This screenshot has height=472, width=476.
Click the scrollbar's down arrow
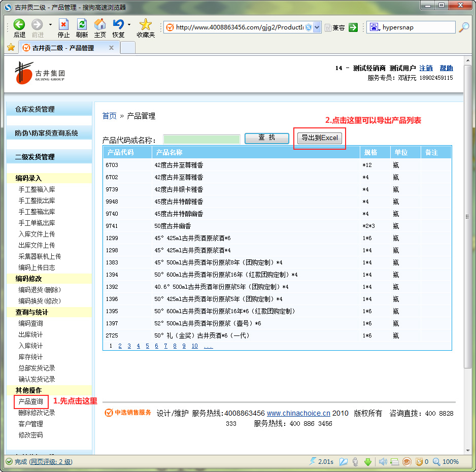coord(467,451)
